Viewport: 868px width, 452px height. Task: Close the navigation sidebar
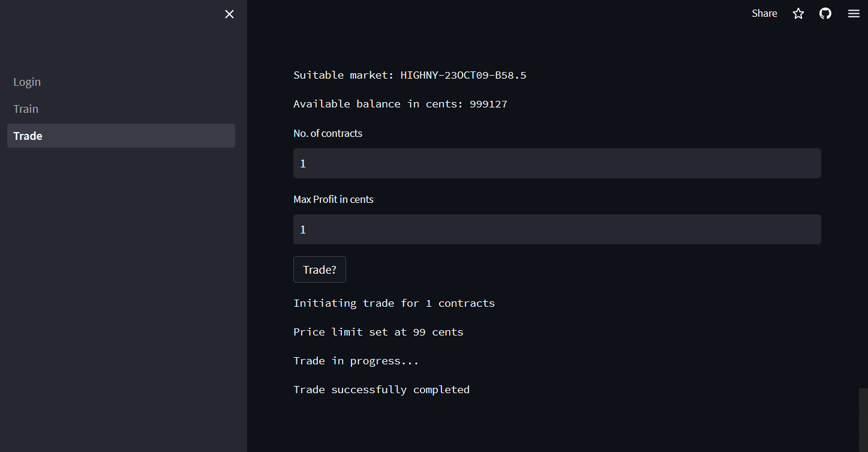point(229,14)
